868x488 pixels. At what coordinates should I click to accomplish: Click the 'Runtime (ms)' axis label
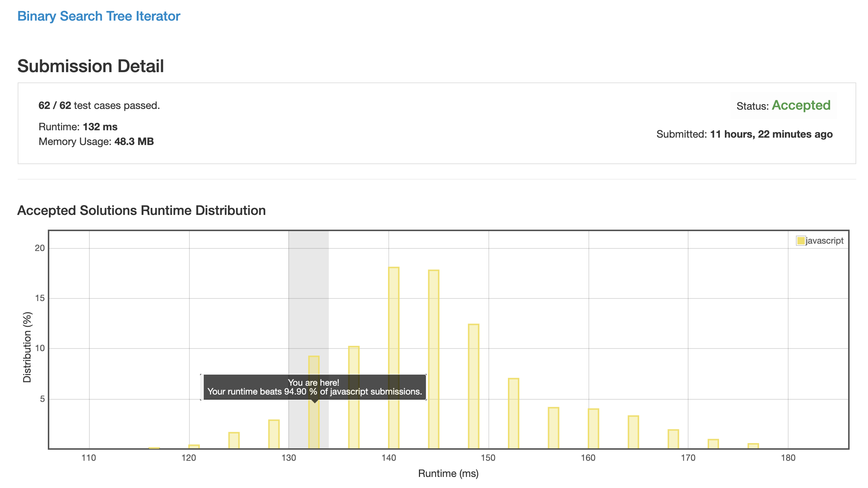click(448, 473)
